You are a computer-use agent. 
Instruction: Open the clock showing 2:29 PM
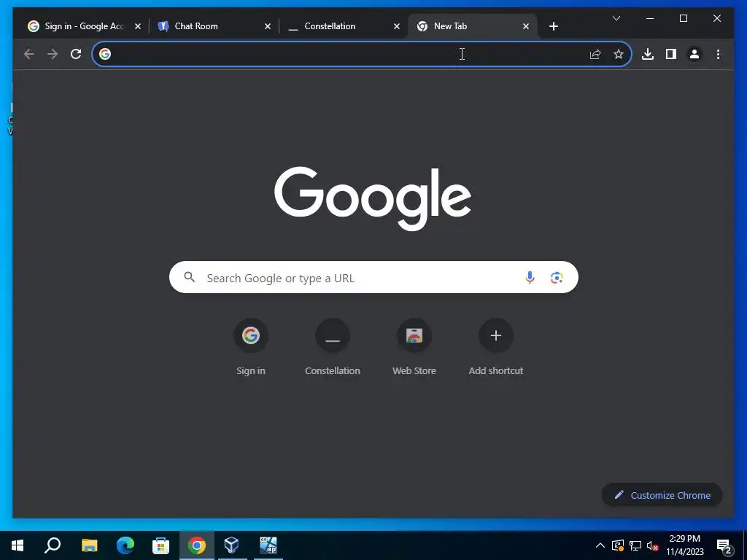[x=684, y=545]
